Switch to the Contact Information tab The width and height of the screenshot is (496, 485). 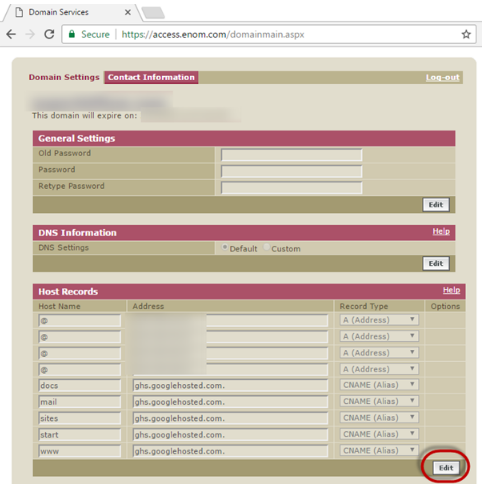[151, 77]
